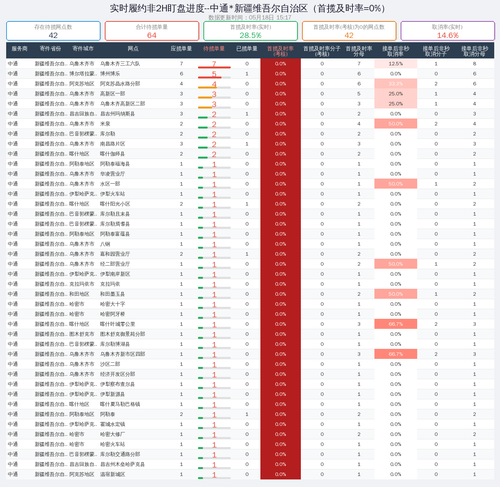The height and width of the screenshot is (487, 500).
Task: Sort by the 服务商 column header
Action: pos(19,49)
